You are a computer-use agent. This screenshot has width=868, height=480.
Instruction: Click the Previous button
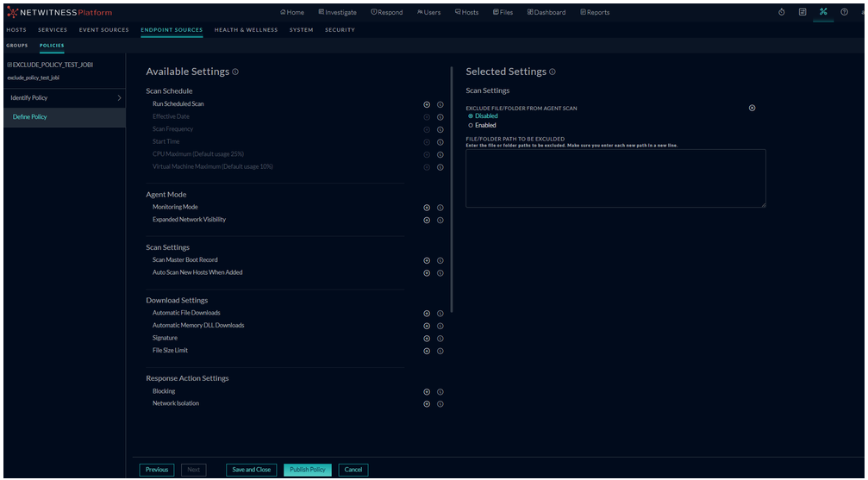(157, 470)
